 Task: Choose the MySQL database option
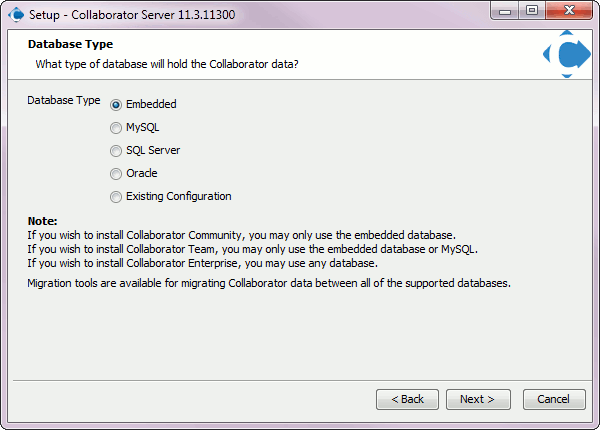pos(116,127)
